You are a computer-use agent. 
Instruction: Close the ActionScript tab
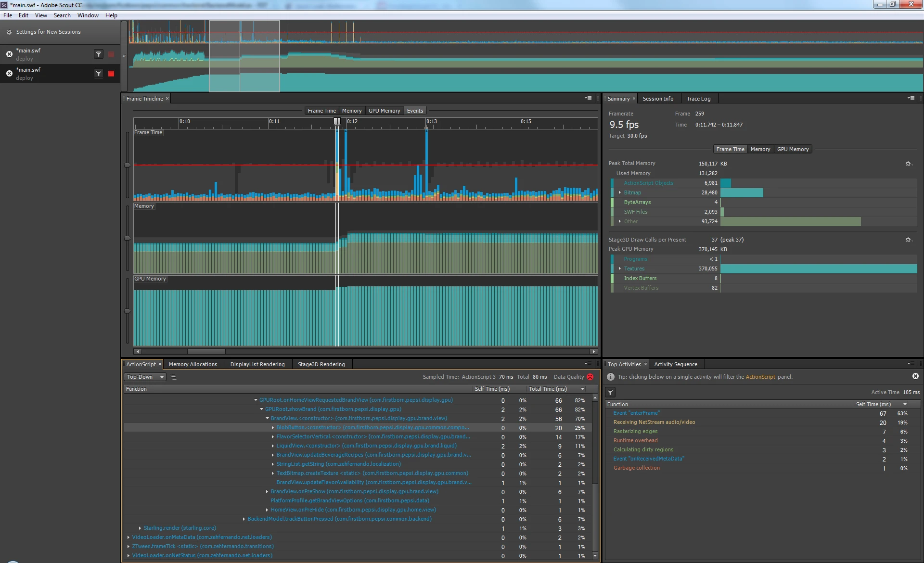[x=160, y=364]
